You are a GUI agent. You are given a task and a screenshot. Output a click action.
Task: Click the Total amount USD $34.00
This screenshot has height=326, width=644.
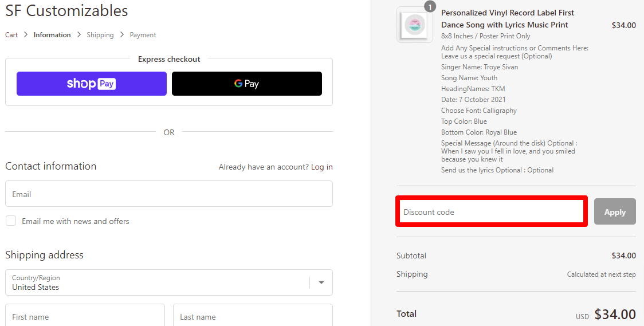click(x=606, y=315)
